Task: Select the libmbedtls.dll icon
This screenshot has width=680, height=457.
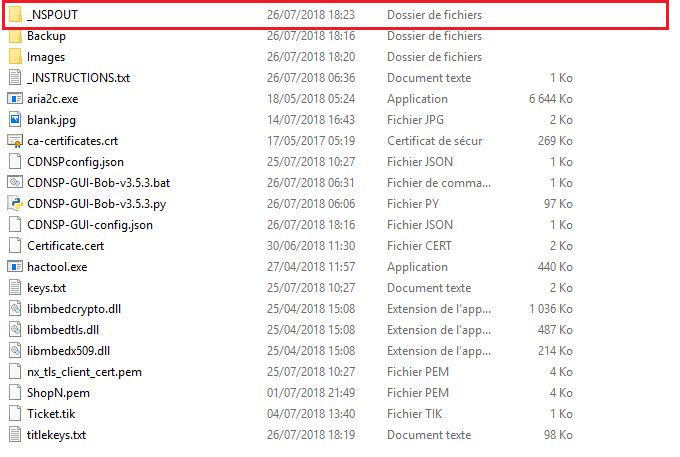Action: click(x=15, y=330)
